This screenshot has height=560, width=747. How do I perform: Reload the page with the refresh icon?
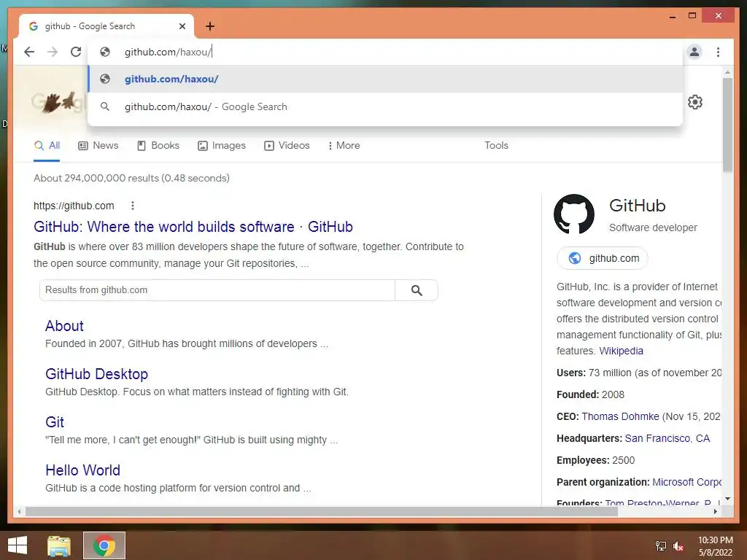point(76,52)
